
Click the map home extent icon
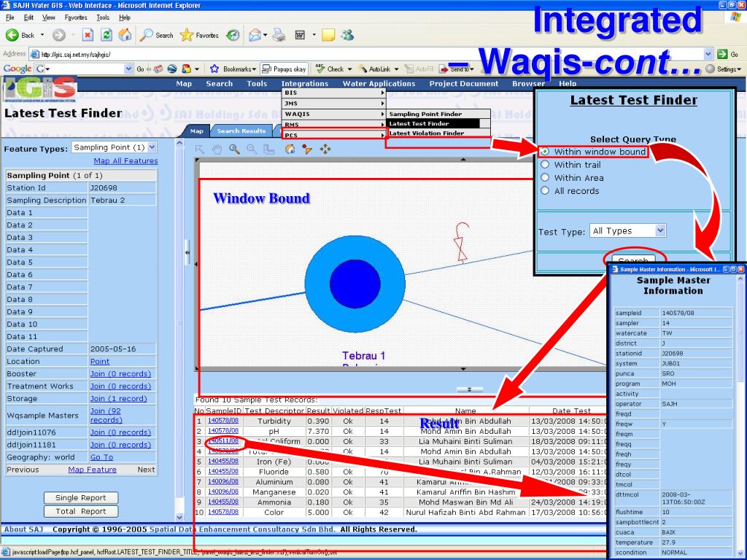coord(290,149)
